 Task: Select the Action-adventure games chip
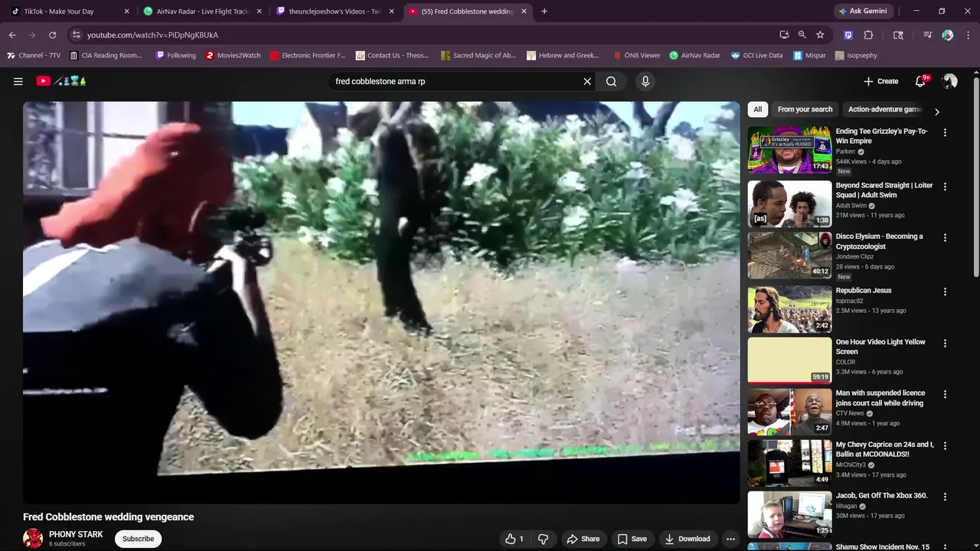coord(885,109)
